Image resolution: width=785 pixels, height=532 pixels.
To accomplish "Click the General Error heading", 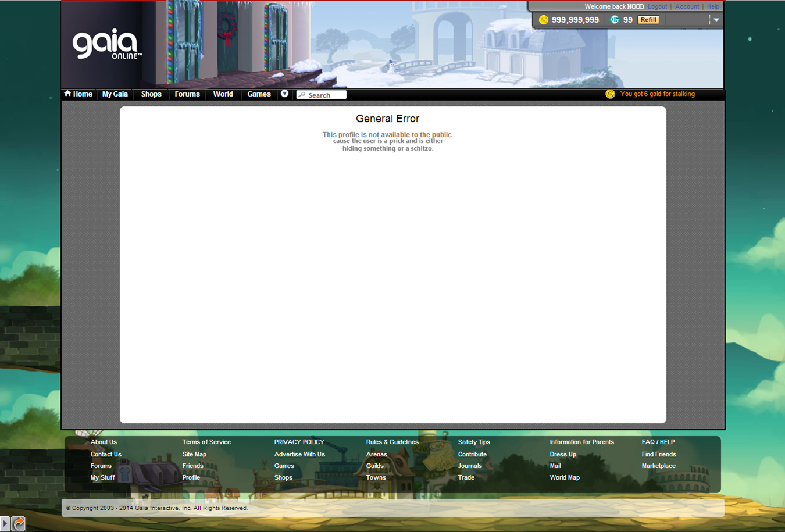I will [387, 119].
